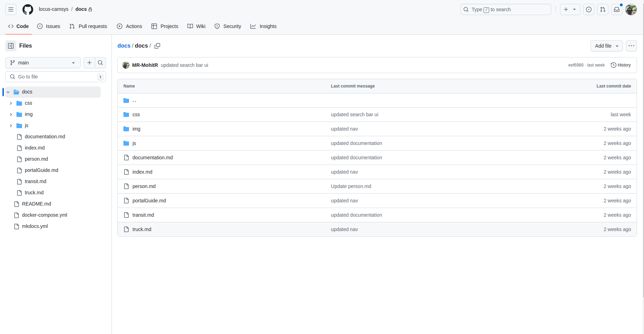The height and width of the screenshot is (334, 644).
Task: Switch to the Insights tab
Action: pos(263,26)
